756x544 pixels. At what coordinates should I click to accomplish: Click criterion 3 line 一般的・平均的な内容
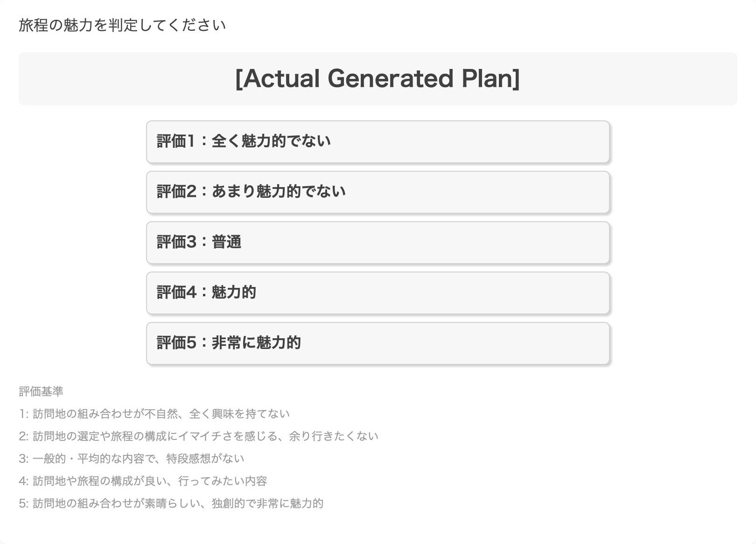[x=131, y=459]
